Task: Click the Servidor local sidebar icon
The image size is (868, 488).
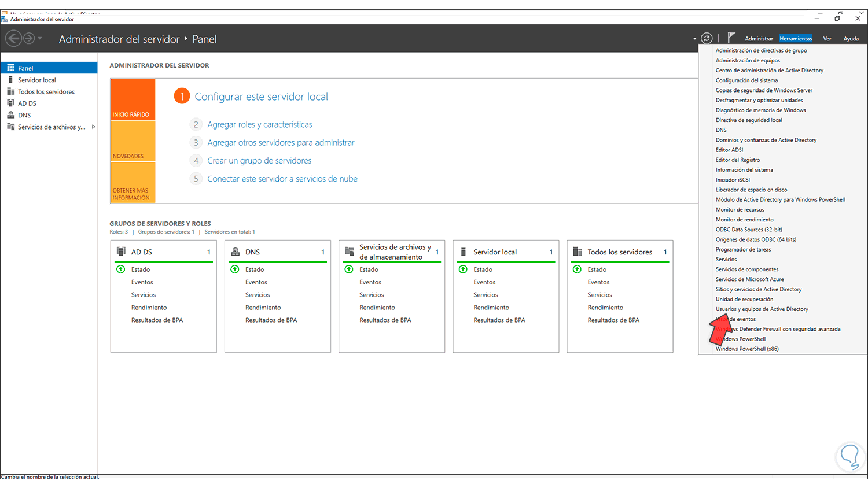Action: click(x=10, y=80)
